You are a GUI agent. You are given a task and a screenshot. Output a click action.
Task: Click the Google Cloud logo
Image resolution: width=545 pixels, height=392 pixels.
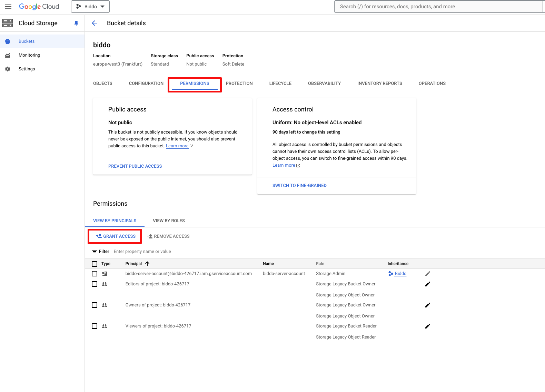pos(39,7)
